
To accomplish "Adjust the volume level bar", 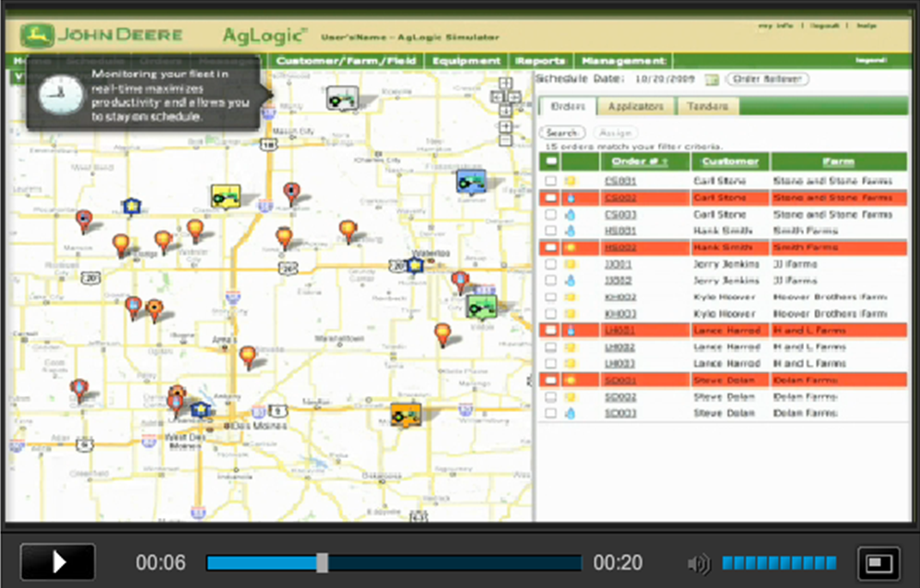I will tap(779, 563).
